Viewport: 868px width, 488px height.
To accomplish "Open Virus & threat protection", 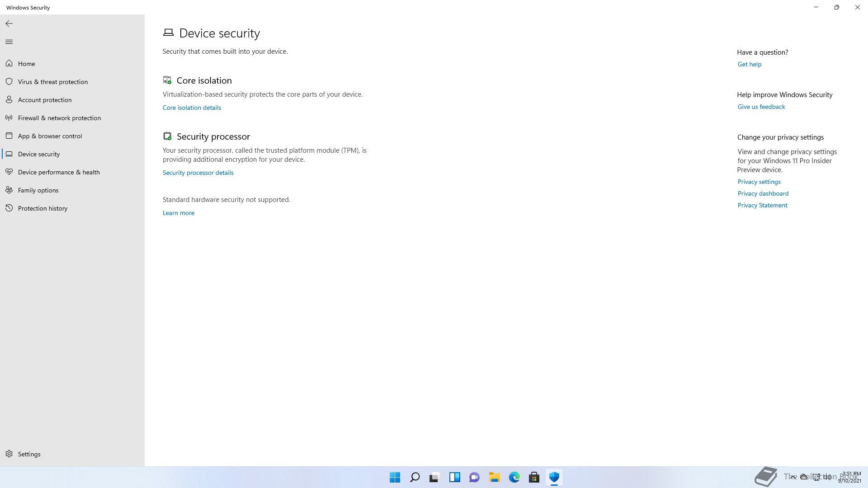I will click(x=72, y=82).
